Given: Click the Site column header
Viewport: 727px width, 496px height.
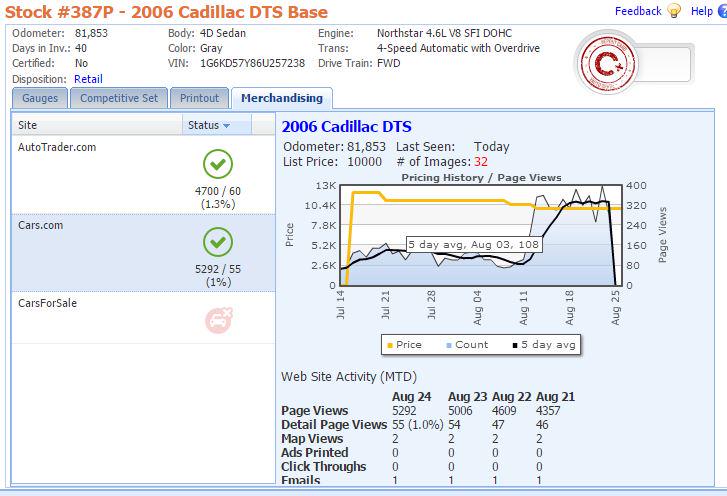Looking at the screenshot, I should (97, 125).
